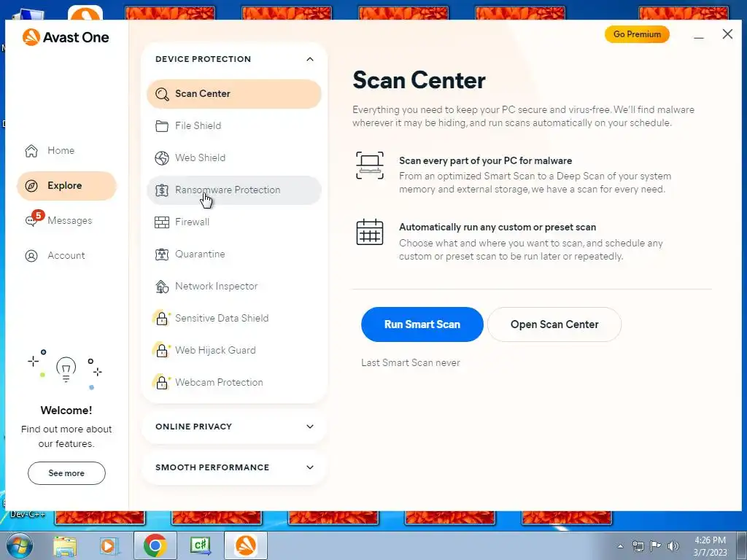This screenshot has height=560, width=747.
Task: Click the Run Smart Scan button
Action: (x=422, y=324)
